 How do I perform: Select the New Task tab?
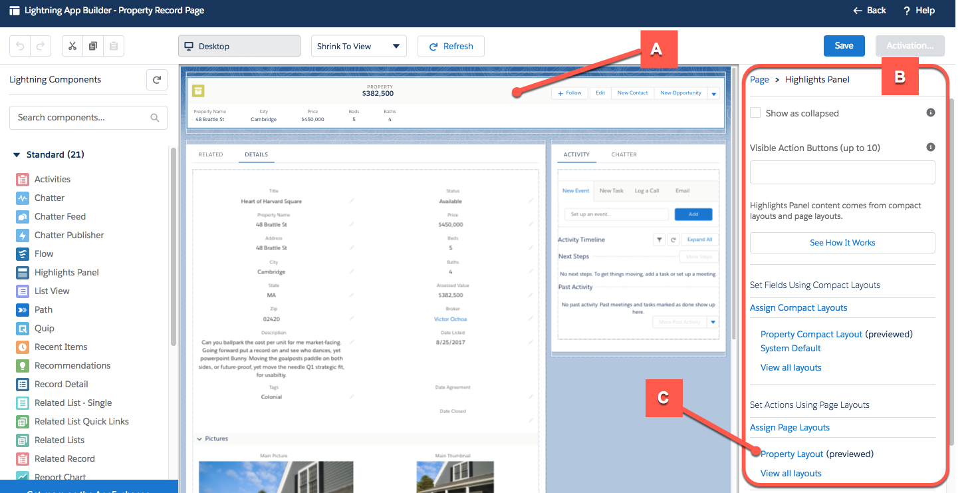point(611,190)
